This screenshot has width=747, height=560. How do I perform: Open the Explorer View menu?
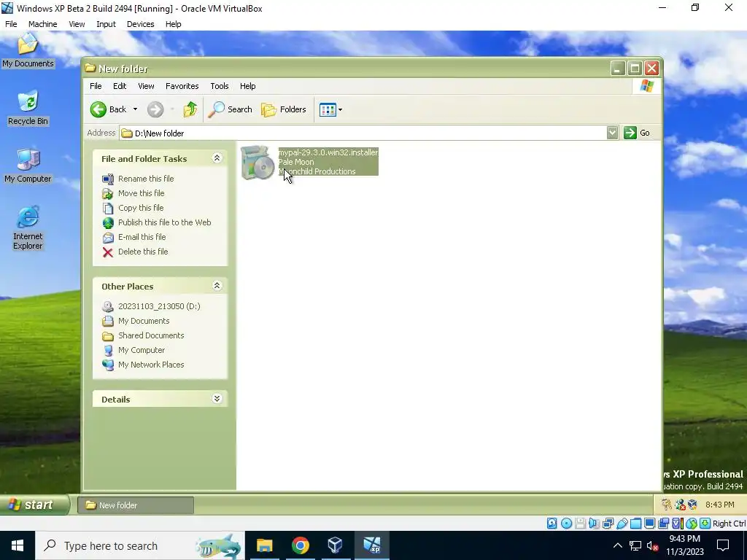146,86
